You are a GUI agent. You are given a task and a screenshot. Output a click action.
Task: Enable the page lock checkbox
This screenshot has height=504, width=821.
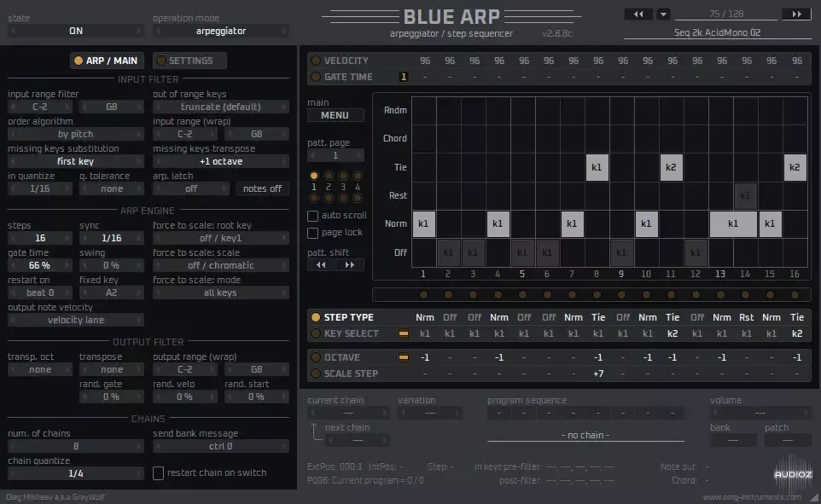pos(312,233)
